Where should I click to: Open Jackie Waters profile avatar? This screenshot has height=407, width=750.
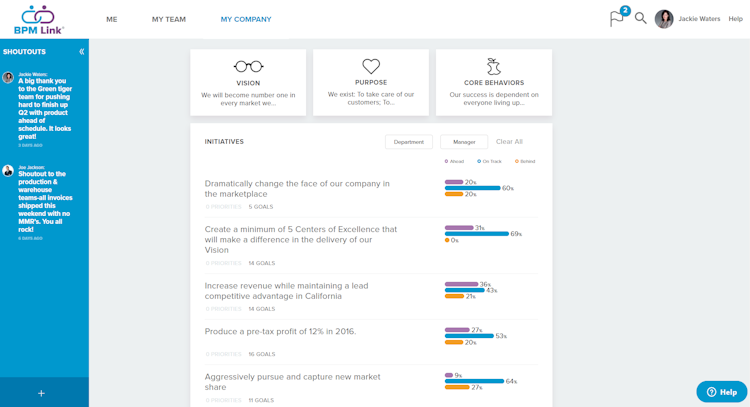pos(664,19)
